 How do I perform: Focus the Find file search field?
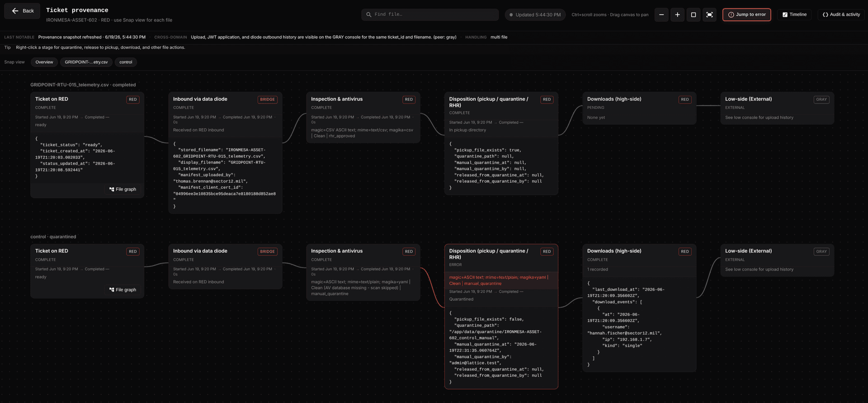tap(430, 14)
